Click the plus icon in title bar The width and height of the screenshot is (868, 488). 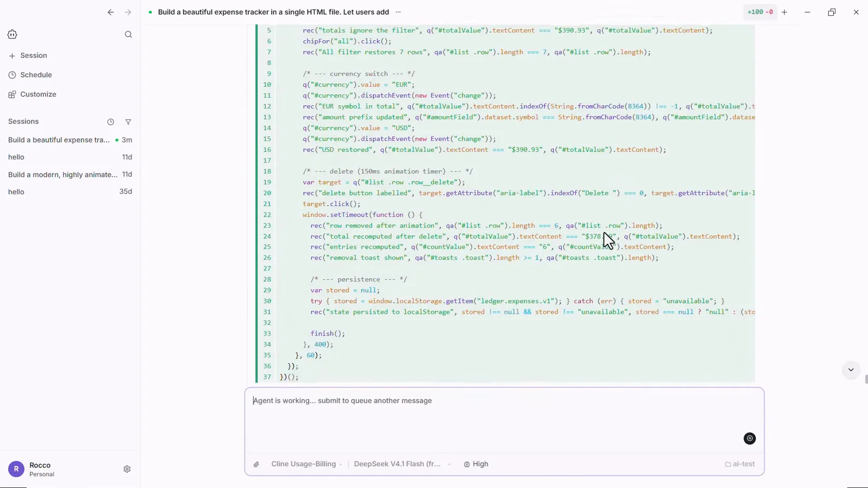tap(784, 12)
